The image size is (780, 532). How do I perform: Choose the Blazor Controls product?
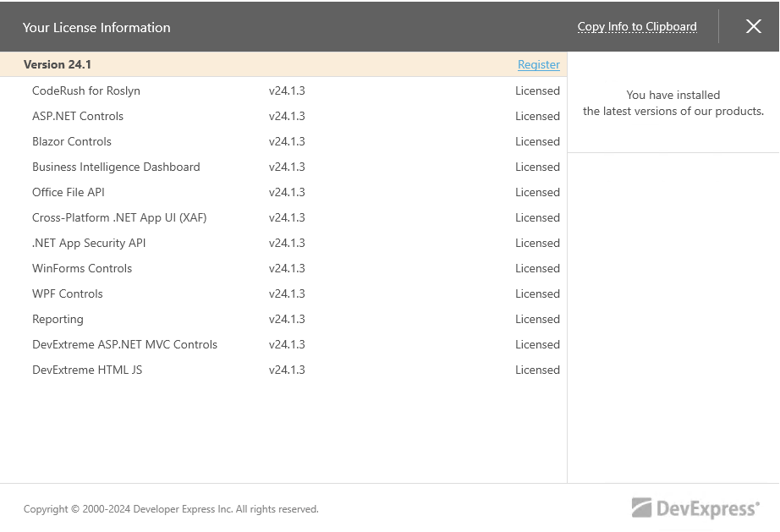tap(283, 141)
